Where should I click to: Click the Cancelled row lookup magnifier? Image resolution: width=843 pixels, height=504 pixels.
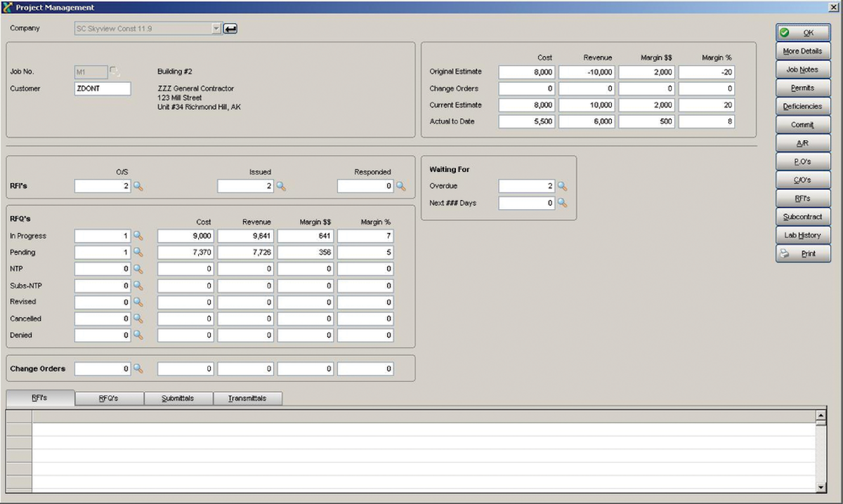point(138,318)
